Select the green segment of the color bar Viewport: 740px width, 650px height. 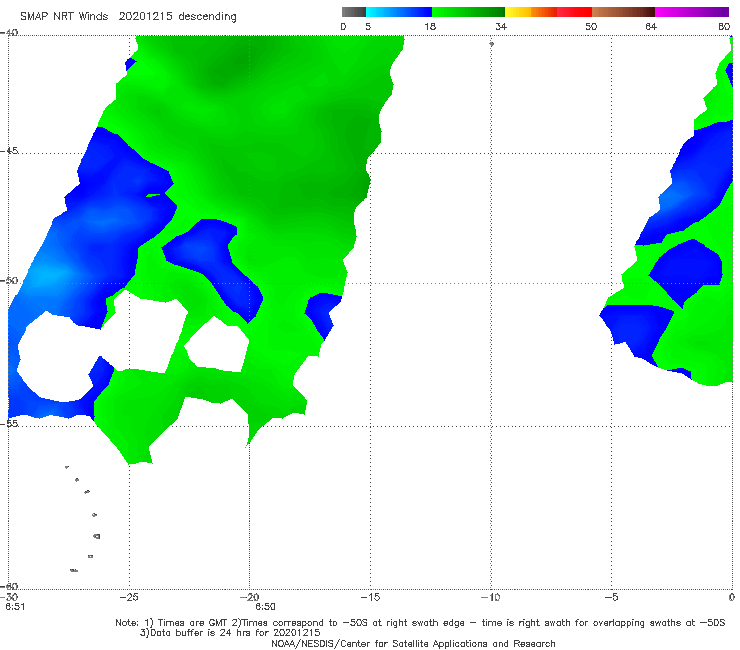468,12
